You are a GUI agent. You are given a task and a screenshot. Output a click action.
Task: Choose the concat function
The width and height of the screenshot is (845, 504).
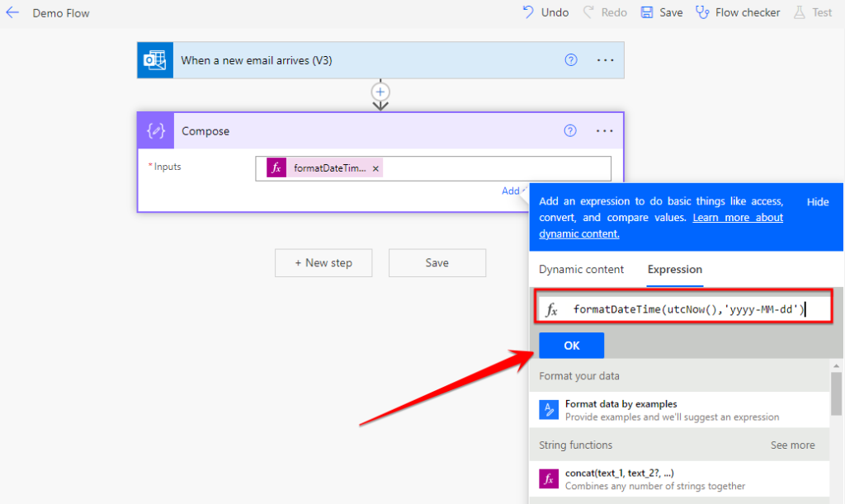pos(679,478)
